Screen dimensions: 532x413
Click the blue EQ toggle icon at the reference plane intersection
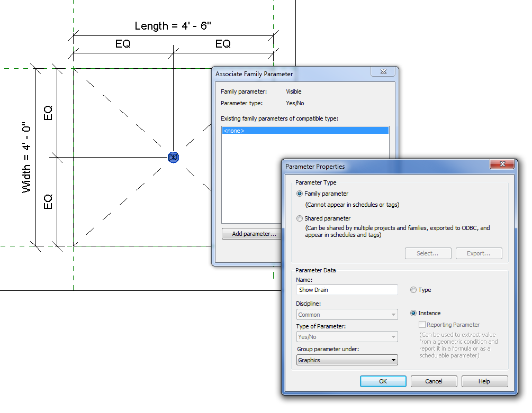173,157
